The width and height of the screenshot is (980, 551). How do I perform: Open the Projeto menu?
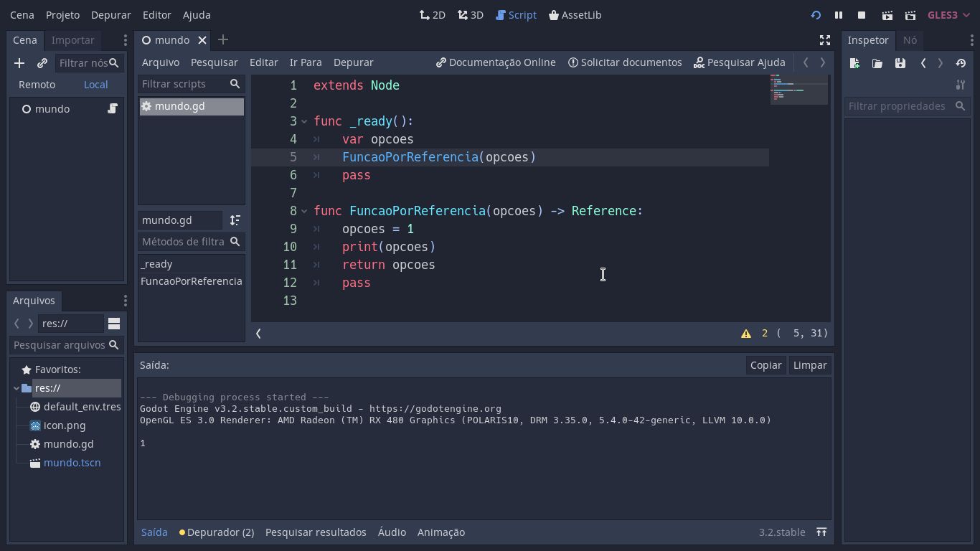[62, 15]
